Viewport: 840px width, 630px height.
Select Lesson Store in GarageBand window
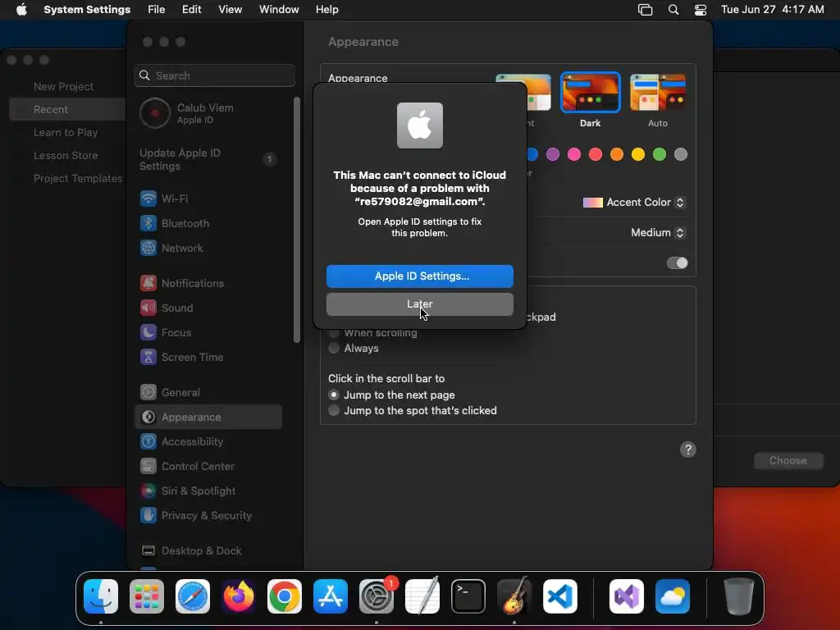pos(66,155)
